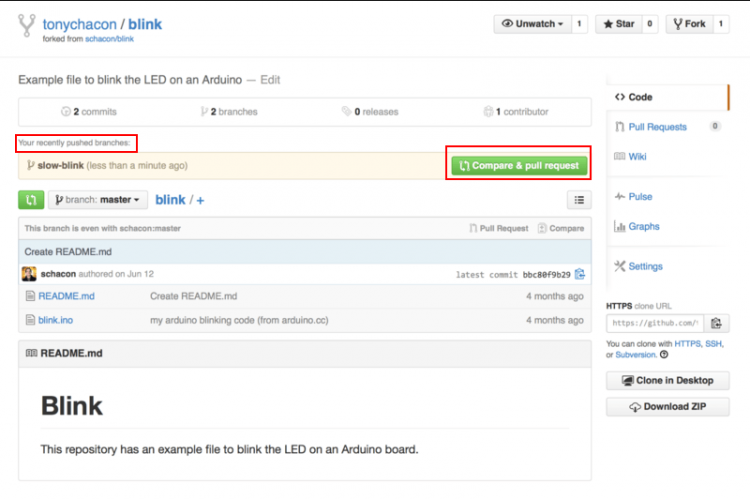Viewport: 750px width, 499px height.
Task: Open the Code tab in sidebar
Action: [667, 97]
